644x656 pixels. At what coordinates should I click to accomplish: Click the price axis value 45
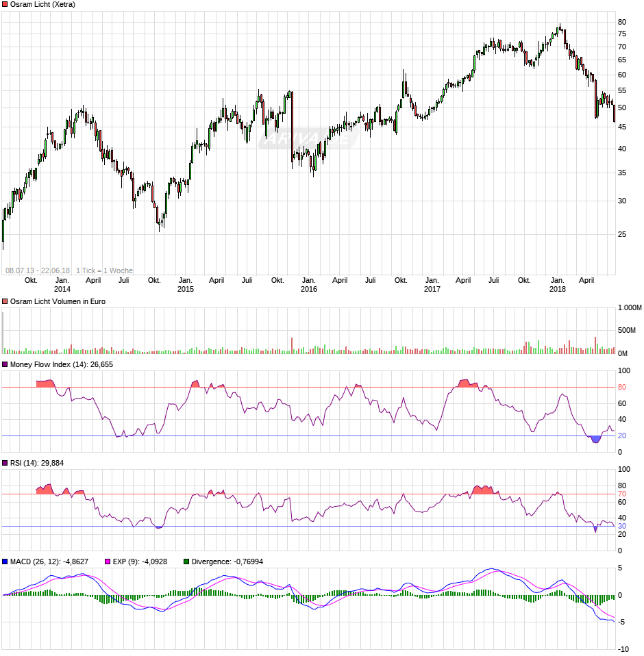click(x=622, y=127)
